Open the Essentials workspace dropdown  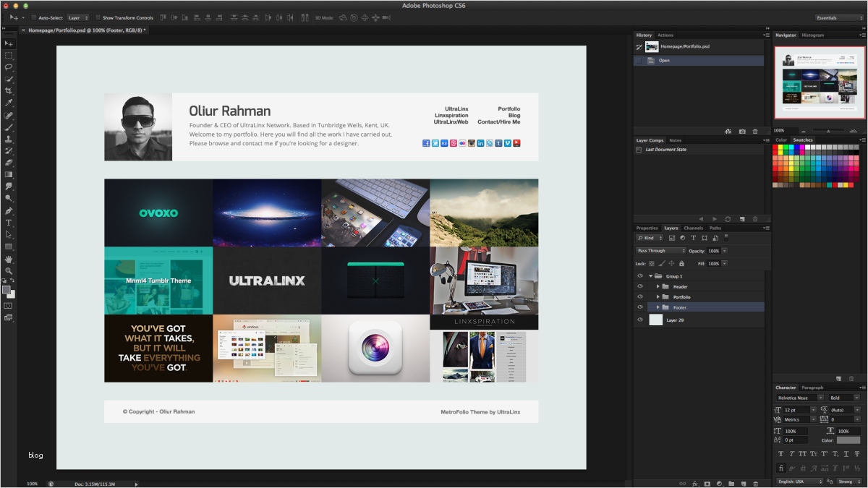pyautogui.click(x=838, y=17)
